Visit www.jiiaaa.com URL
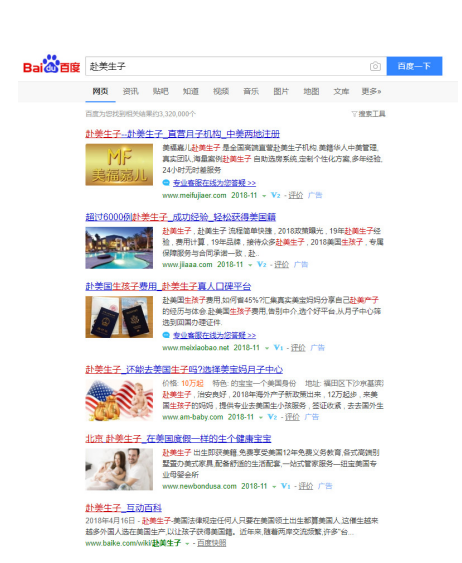Image resolution: width=462 pixels, height=563 pixels. click(x=187, y=265)
